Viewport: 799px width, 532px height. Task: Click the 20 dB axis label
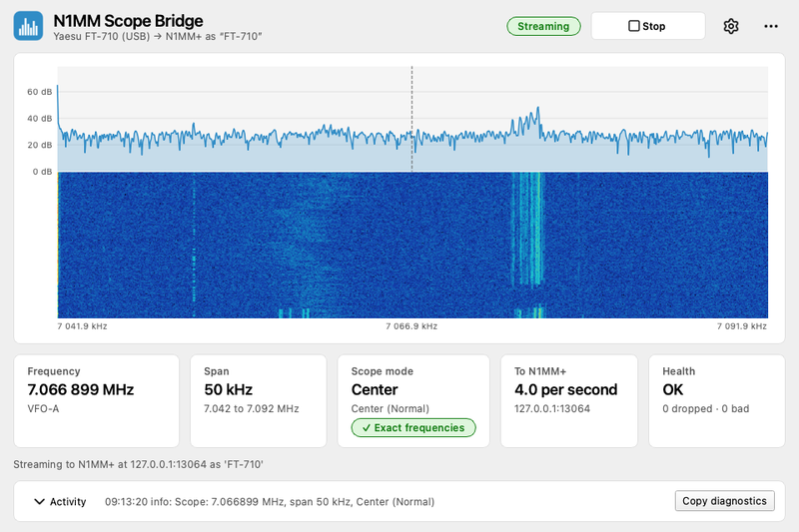click(x=40, y=145)
